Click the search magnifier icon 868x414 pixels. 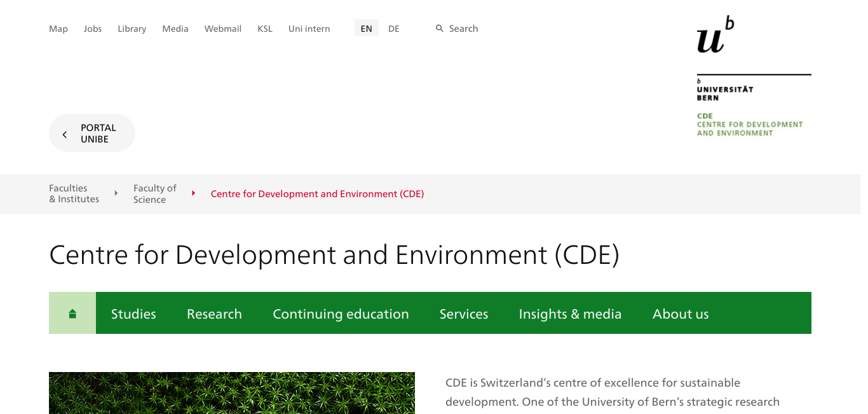[x=439, y=29]
